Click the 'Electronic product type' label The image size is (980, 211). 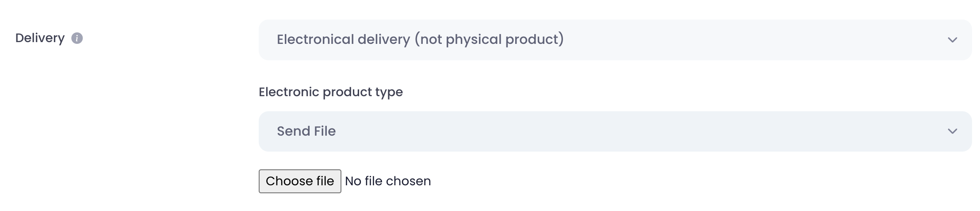[330, 92]
